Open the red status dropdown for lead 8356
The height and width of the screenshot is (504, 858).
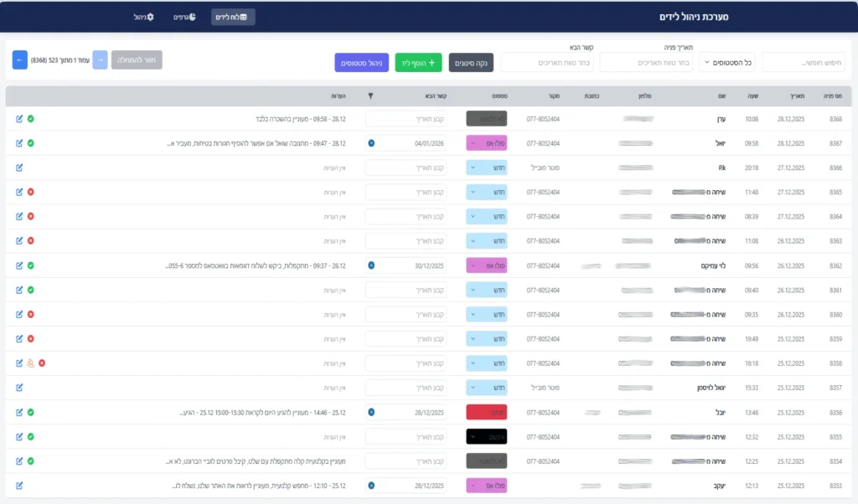486,412
